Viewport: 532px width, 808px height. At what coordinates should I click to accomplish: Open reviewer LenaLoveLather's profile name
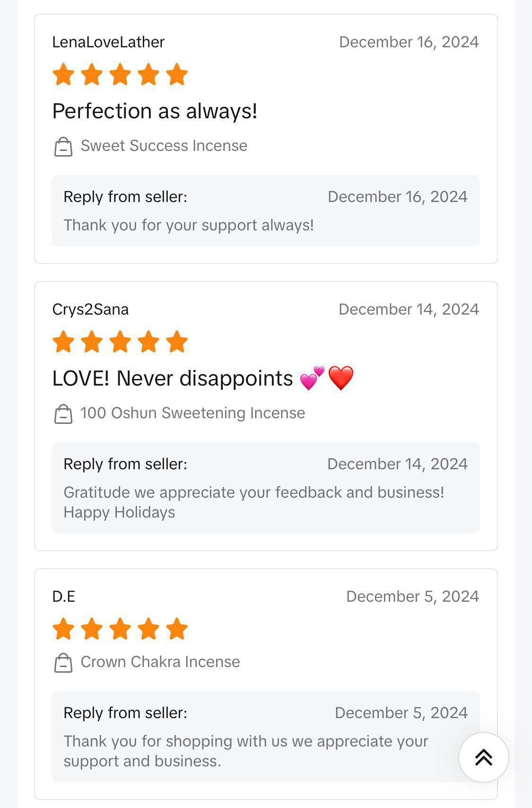click(x=108, y=42)
